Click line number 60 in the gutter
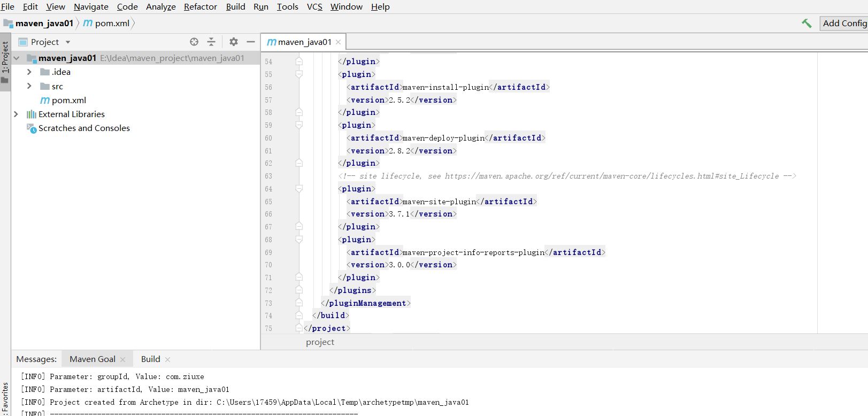The height and width of the screenshot is (416, 868). [x=268, y=138]
